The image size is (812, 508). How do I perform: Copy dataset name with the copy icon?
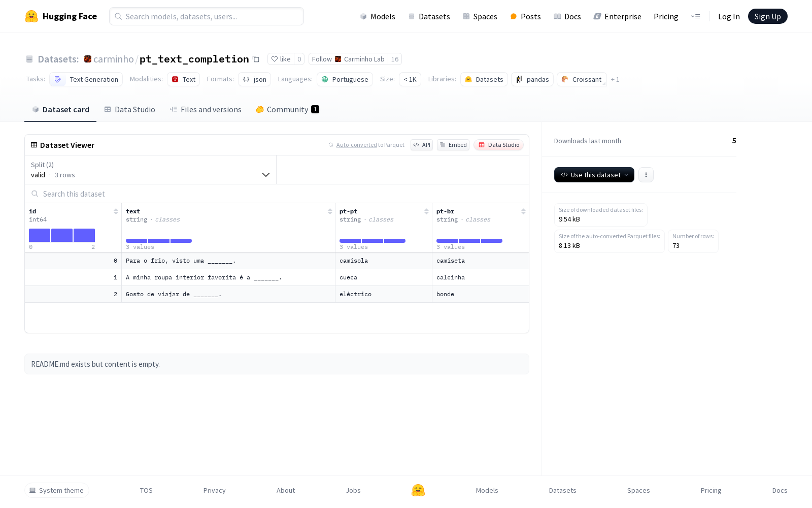256,59
